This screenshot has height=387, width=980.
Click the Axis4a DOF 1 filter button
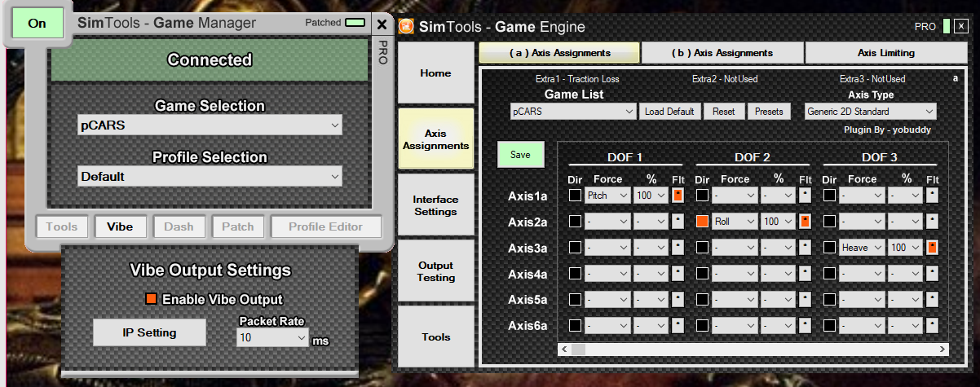pos(678,274)
